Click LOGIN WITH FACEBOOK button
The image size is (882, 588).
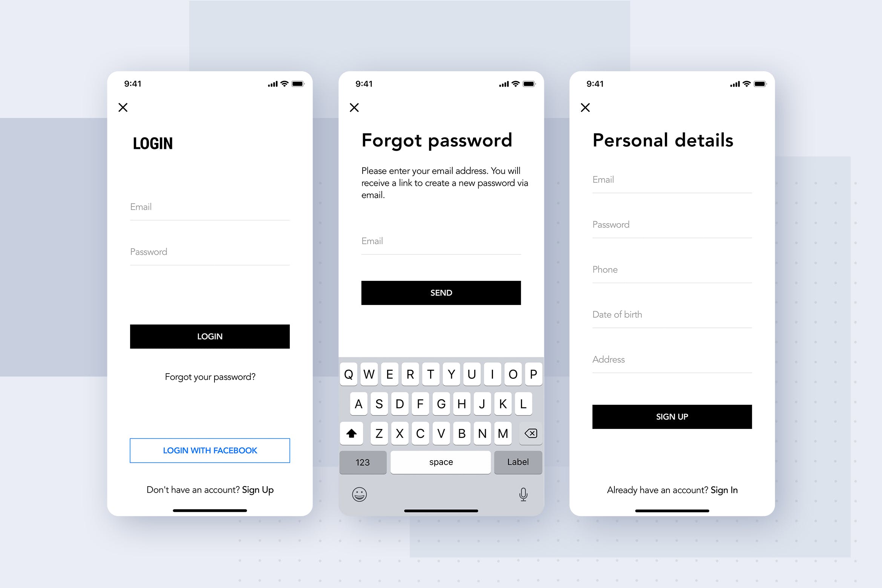tap(209, 450)
